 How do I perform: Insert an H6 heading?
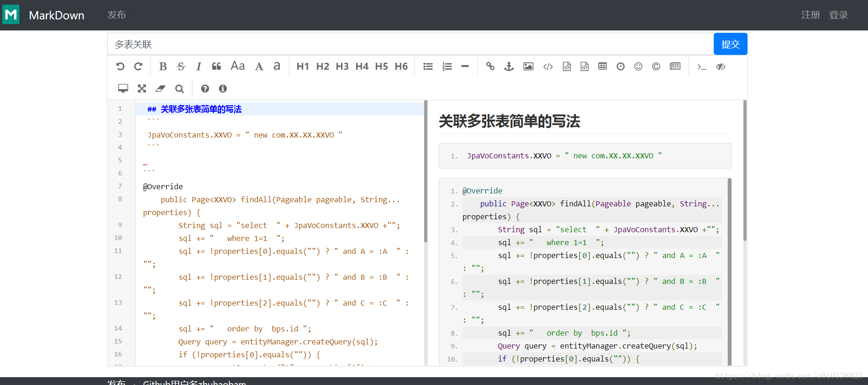coord(401,66)
